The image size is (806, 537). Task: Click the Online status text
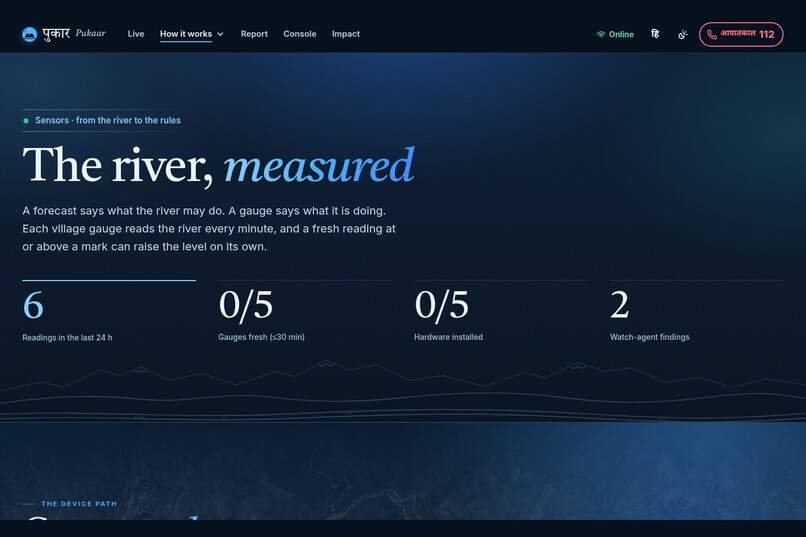621,34
